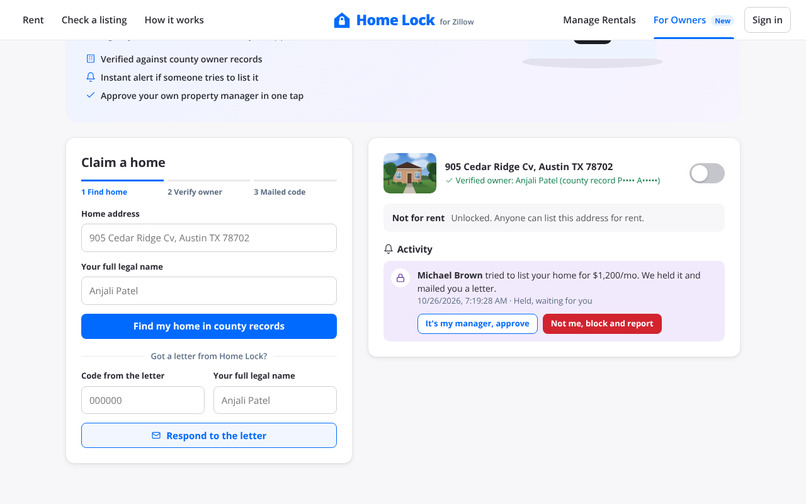Toggle the lock switch for 905 Cedar Ridge Cv
The width and height of the screenshot is (806, 504).
[x=707, y=173]
